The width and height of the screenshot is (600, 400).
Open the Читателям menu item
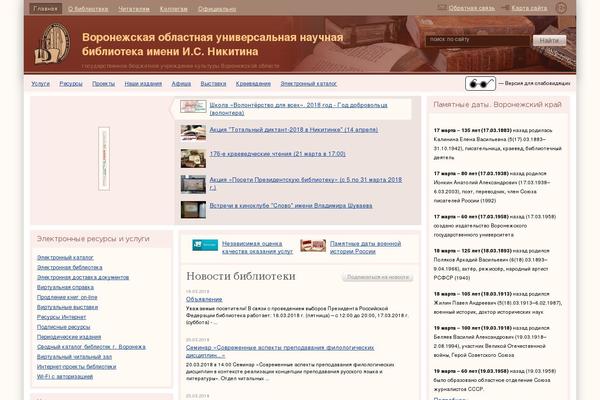pyautogui.click(x=134, y=9)
